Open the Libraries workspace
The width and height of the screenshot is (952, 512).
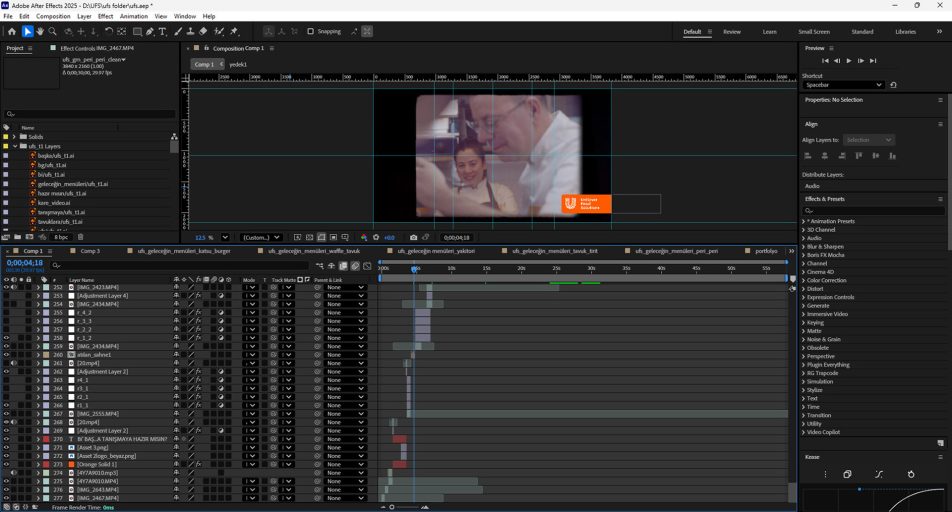[x=905, y=32]
